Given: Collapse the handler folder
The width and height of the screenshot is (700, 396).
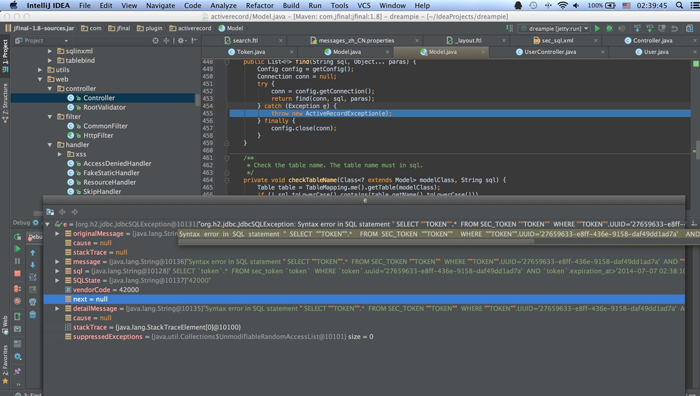Looking at the screenshot, I should pos(50,145).
